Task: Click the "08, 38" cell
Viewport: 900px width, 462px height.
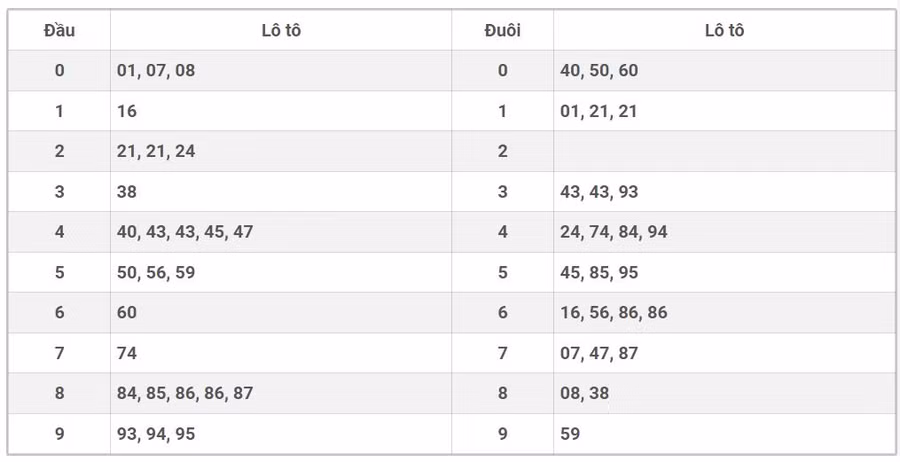Action: point(584,393)
